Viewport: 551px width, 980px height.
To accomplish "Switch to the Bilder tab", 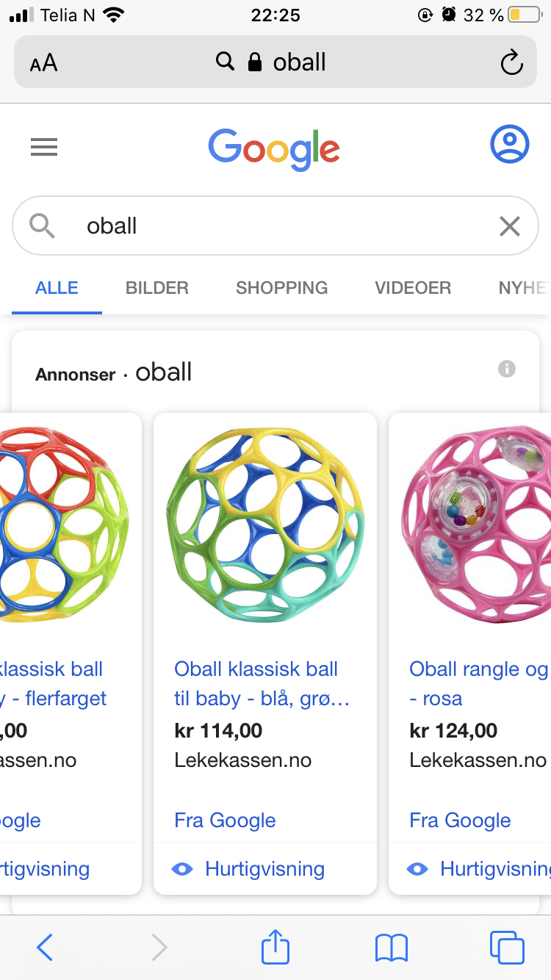I will tap(157, 288).
